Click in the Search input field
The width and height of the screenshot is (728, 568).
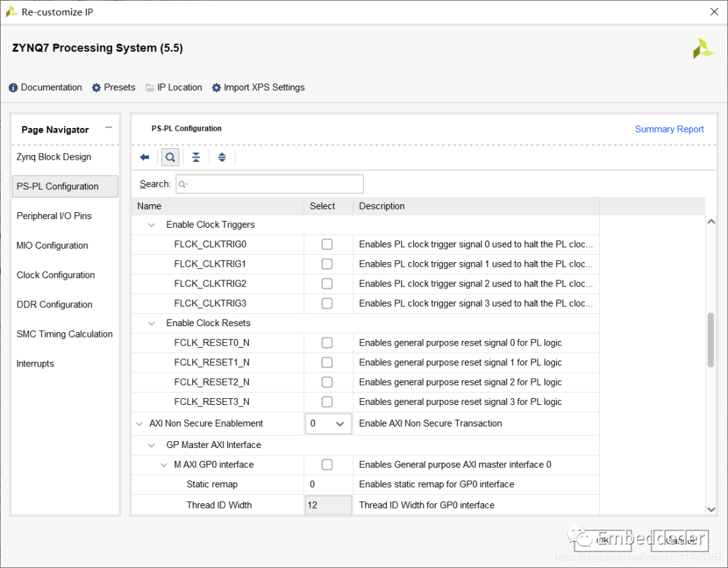point(269,184)
